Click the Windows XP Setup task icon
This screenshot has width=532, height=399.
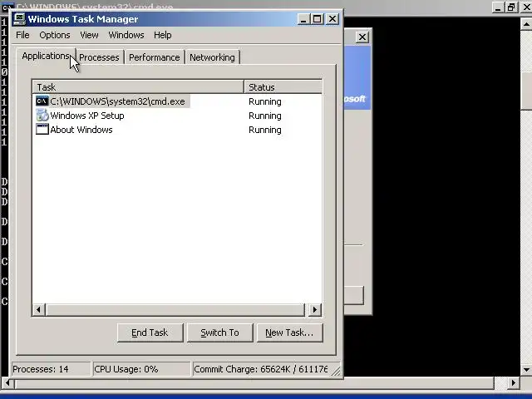tap(42, 116)
